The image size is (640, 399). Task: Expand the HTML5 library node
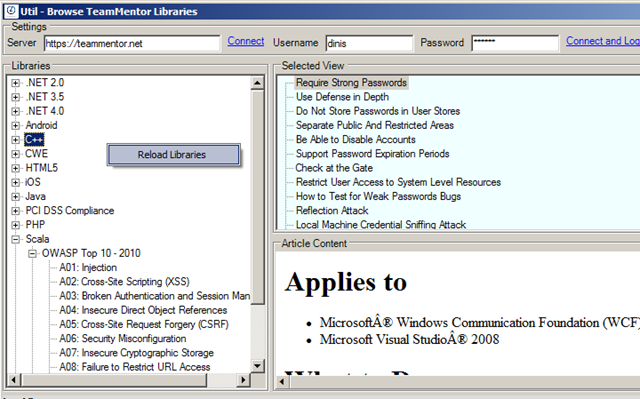pos(16,168)
